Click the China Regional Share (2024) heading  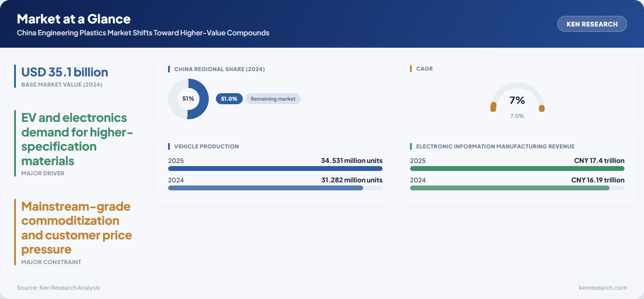(x=219, y=69)
